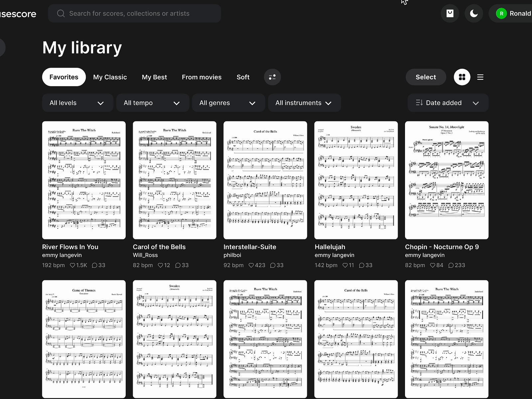Open the Date added sort dropdown
Viewport: 532px width, 399px height.
click(448, 103)
